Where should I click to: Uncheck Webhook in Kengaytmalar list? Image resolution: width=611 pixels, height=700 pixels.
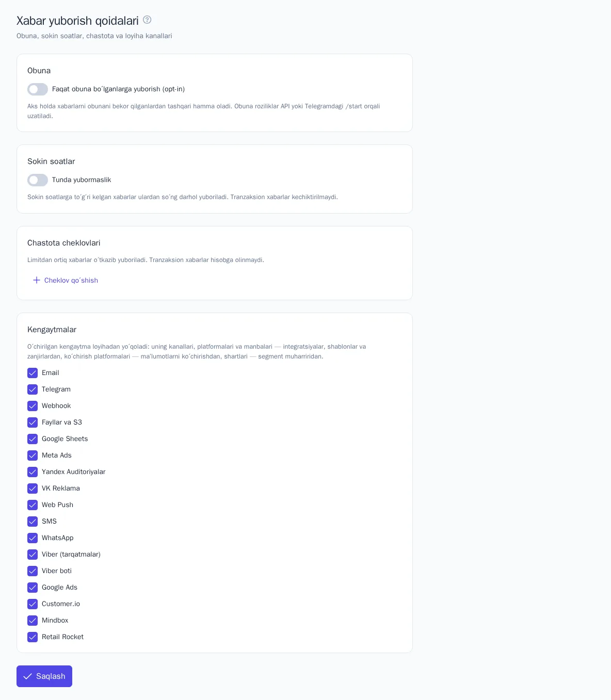pyautogui.click(x=33, y=406)
